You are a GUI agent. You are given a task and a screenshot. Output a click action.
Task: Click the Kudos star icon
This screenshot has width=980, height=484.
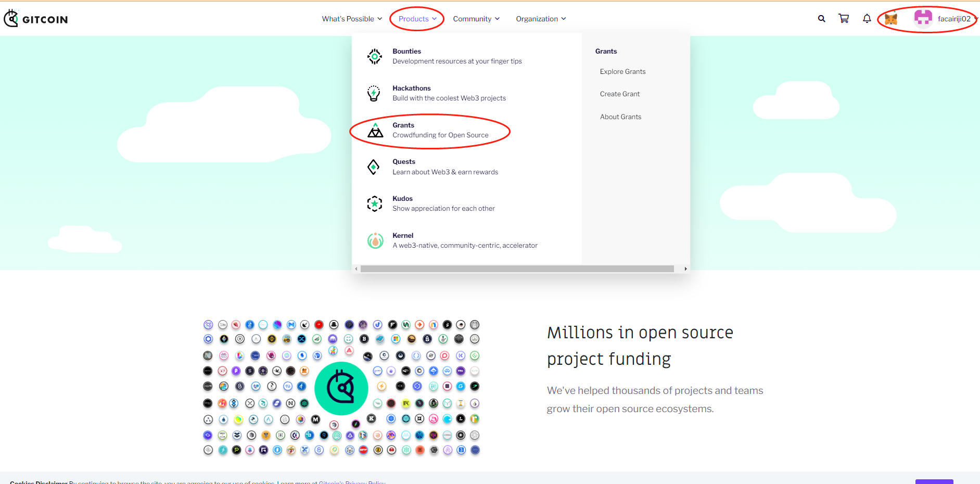374,203
